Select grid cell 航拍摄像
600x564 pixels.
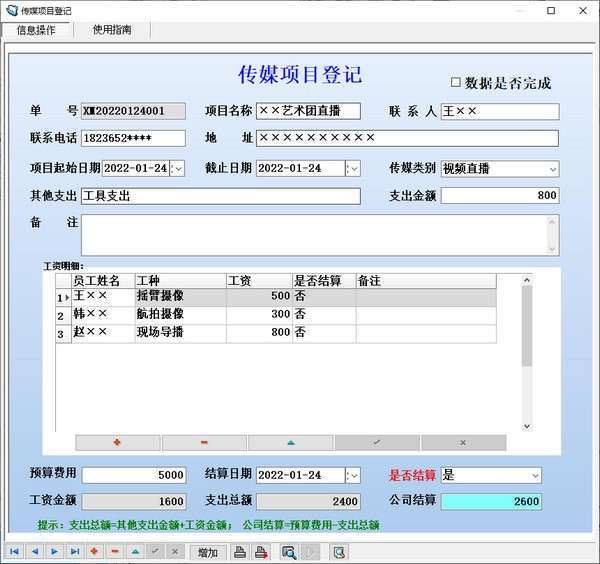tap(181, 315)
